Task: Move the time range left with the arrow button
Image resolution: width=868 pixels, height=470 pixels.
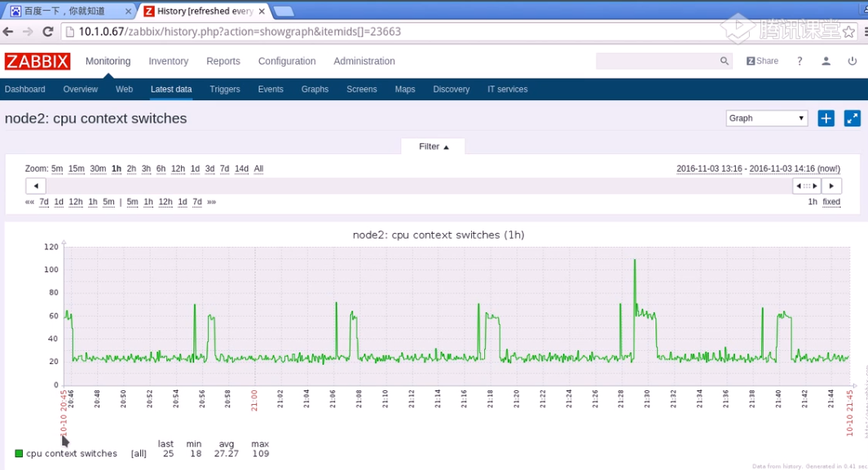Action: (x=36, y=186)
